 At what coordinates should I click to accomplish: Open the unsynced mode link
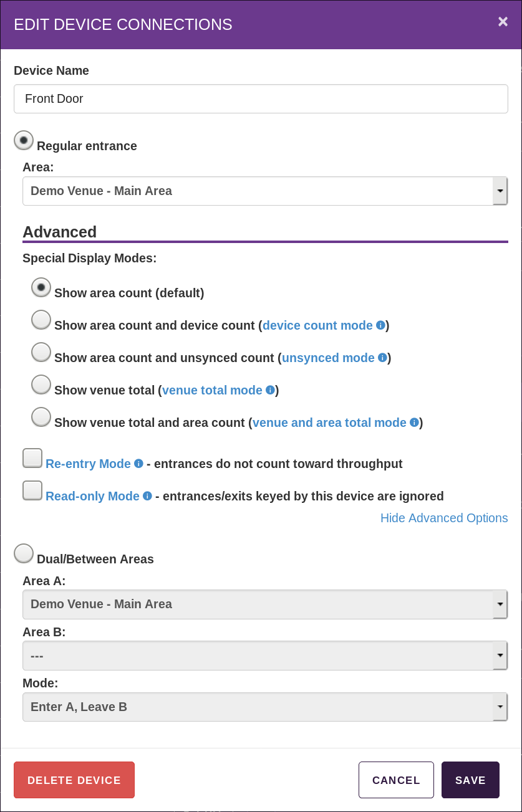point(328,358)
